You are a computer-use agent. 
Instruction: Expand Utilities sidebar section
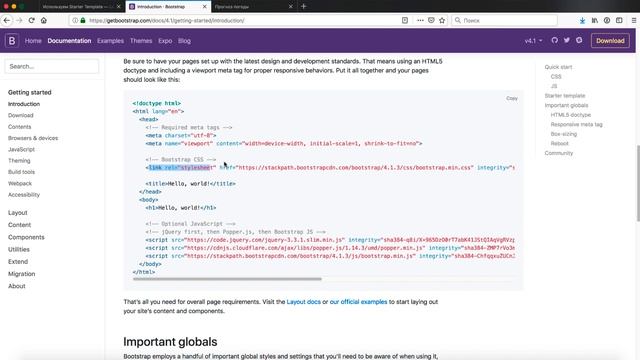tap(19, 249)
